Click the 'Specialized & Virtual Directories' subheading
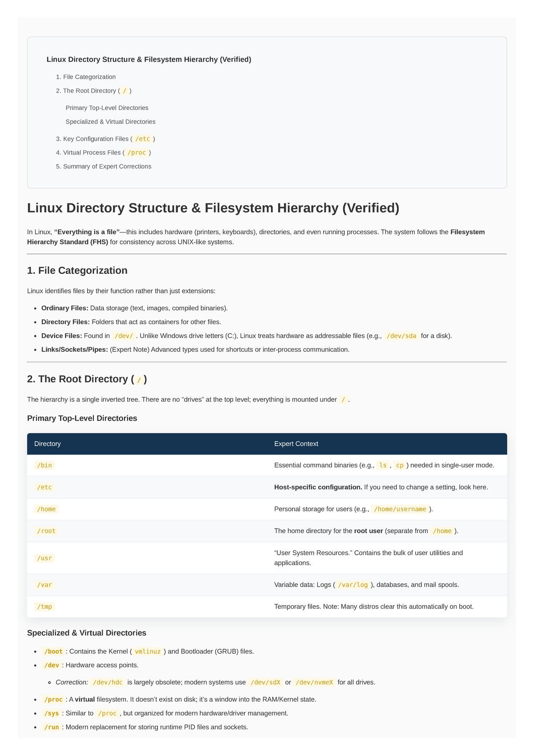This screenshot has width=534, height=756. point(86,633)
